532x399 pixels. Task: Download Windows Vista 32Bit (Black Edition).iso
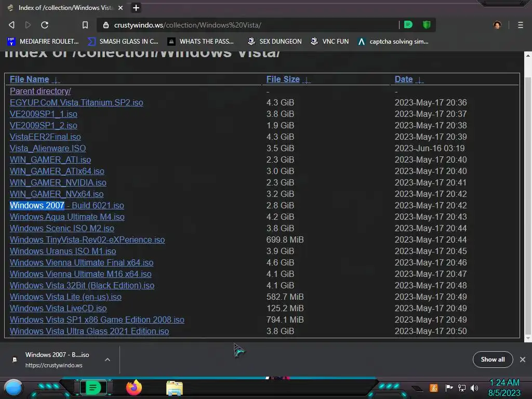pos(82,285)
